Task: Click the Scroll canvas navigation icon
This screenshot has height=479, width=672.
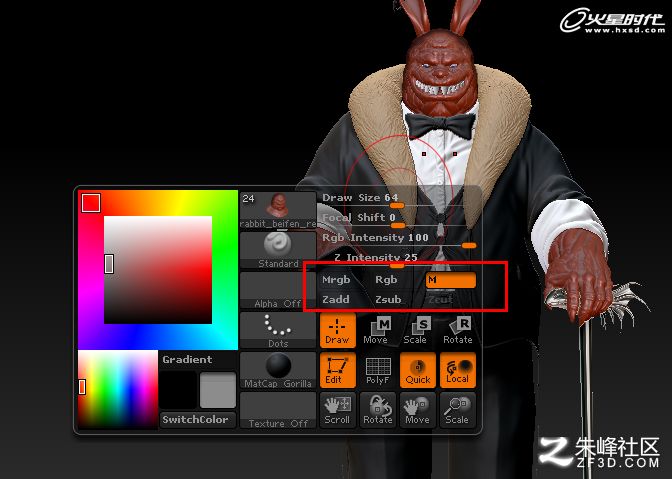Action: click(338, 410)
